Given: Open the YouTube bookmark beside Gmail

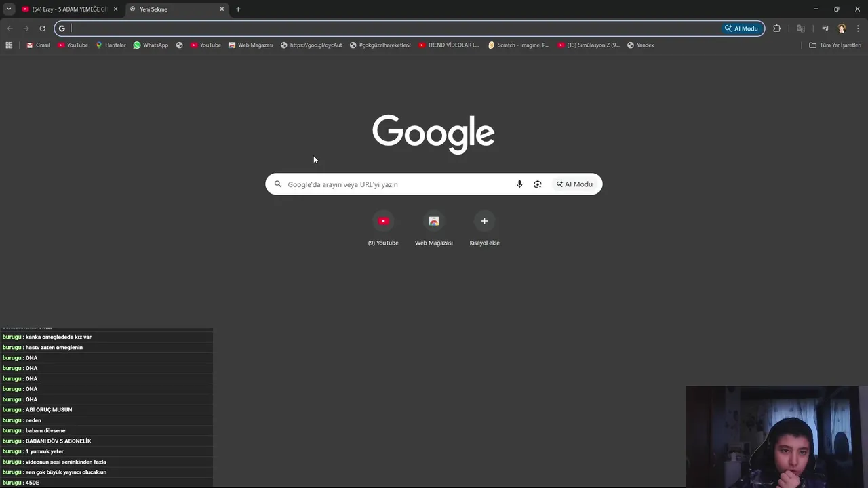Looking at the screenshot, I should (x=73, y=45).
